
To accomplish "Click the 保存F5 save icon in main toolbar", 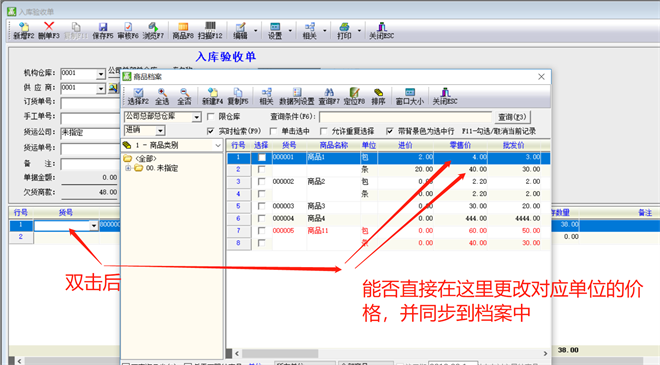I will 103,31.
